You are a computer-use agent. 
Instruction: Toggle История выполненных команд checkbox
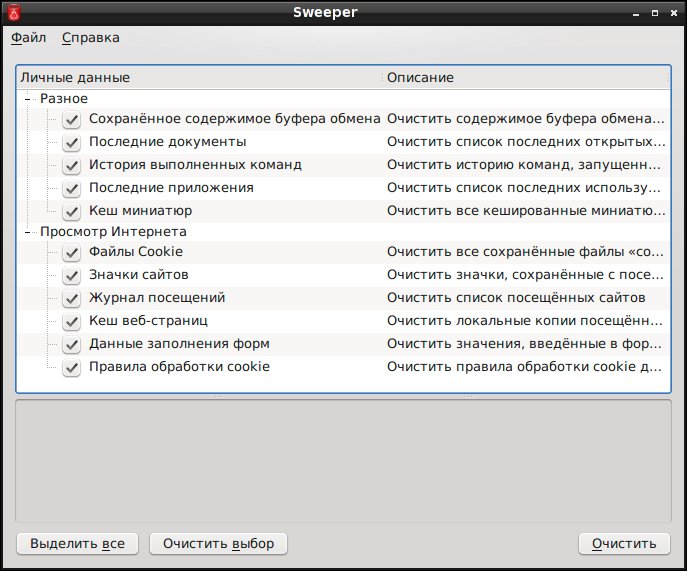click(71, 165)
